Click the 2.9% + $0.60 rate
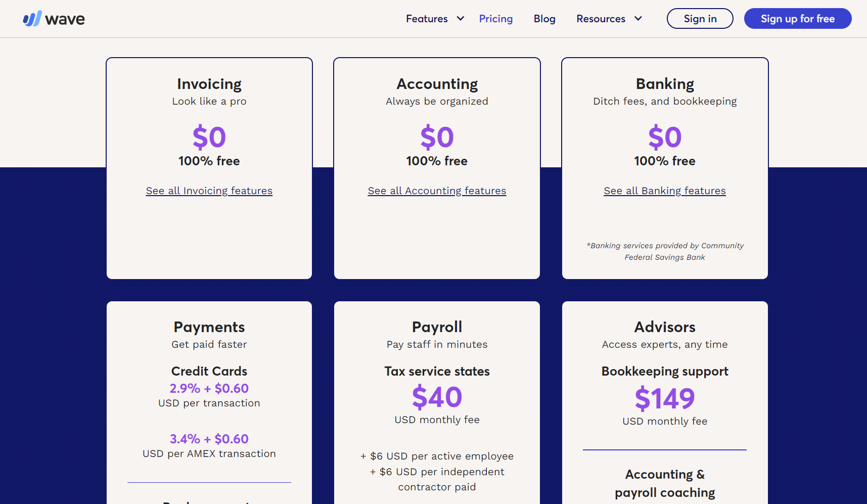The height and width of the screenshot is (504, 867). 209,388
